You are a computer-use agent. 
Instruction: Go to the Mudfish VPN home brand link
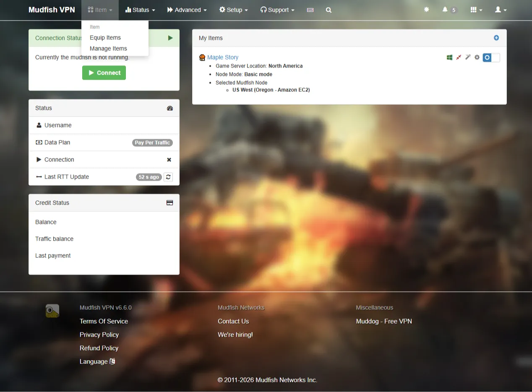click(52, 10)
